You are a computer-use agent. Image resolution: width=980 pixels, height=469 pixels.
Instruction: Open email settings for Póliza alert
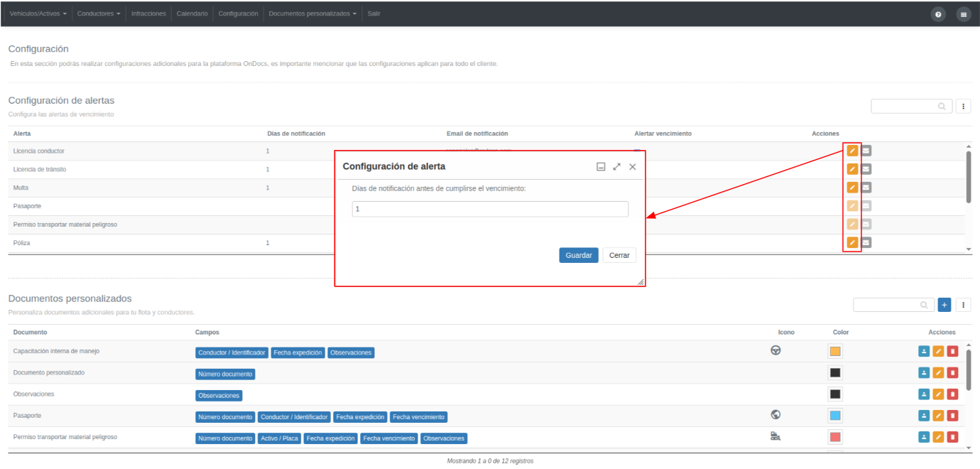tap(866, 242)
